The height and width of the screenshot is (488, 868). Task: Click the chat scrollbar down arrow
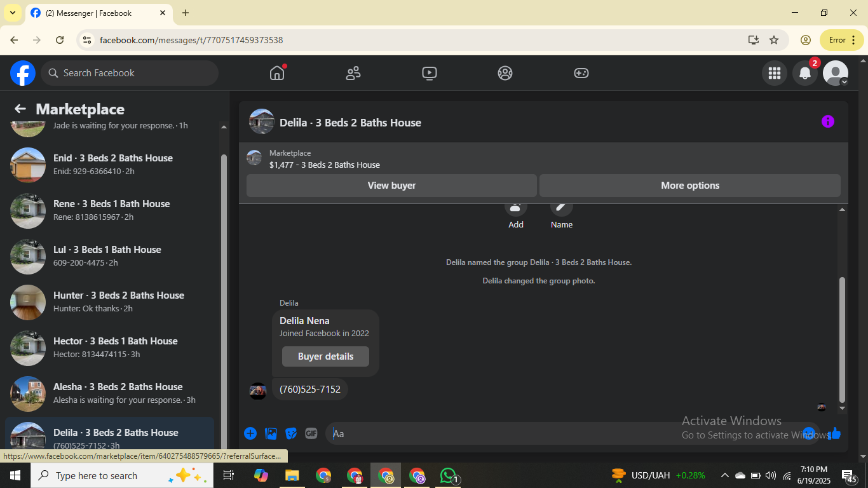click(843, 407)
